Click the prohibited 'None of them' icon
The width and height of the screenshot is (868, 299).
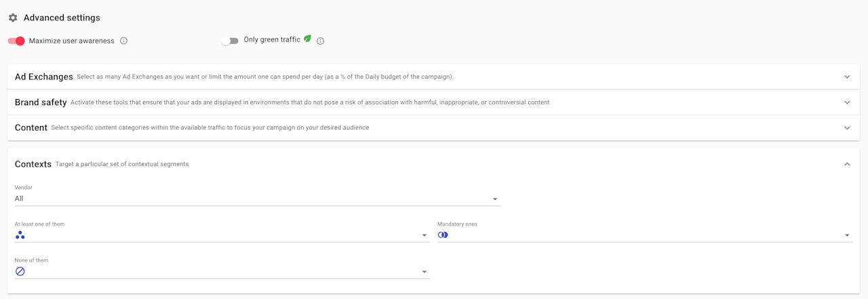click(x=20, y=271)
